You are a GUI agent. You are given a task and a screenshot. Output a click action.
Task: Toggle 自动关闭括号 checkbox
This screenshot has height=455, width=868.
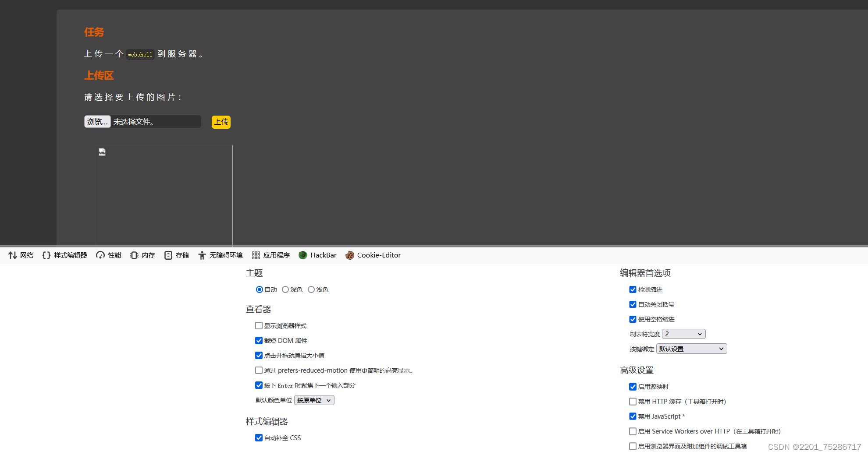[633, 304]
